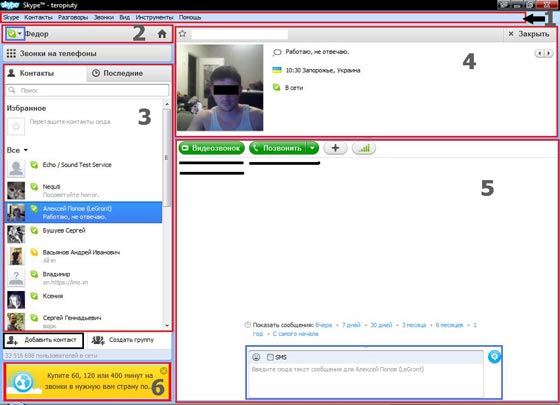This screenshot has width=560, height=405.
Task: Click the globe icon in the banner
Action: (x=24, y=382)
